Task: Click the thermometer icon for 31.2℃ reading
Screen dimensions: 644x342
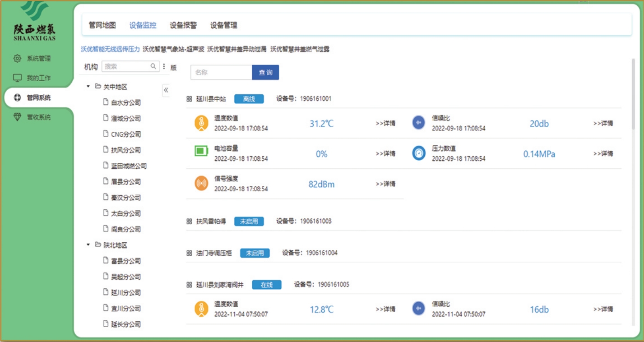Action: click(201, 123)
